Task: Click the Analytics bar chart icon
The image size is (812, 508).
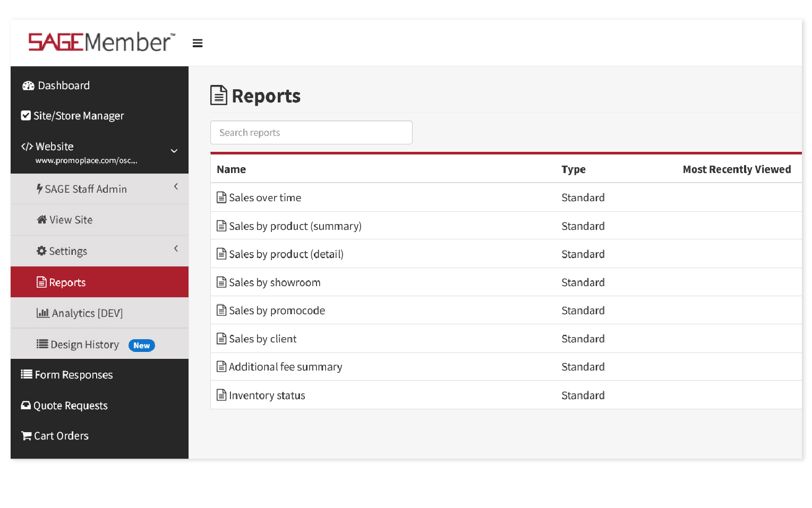Action: [x=42, y=313]
